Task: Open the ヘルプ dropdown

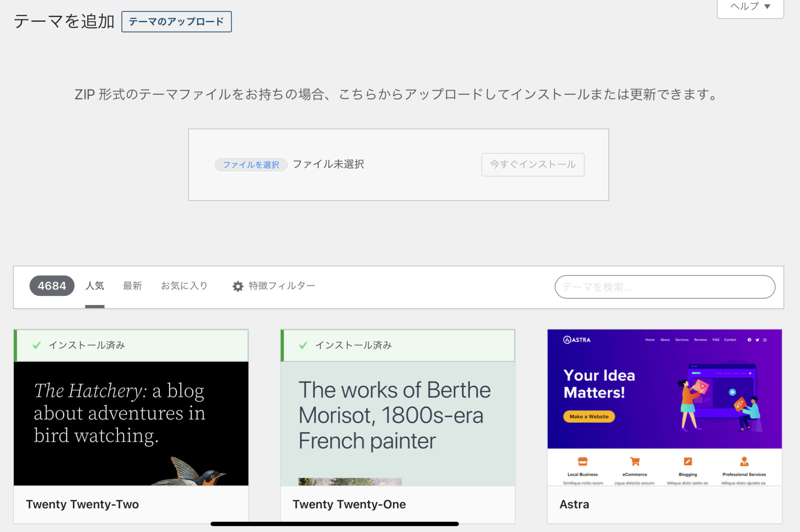Action: coord(750,7)
